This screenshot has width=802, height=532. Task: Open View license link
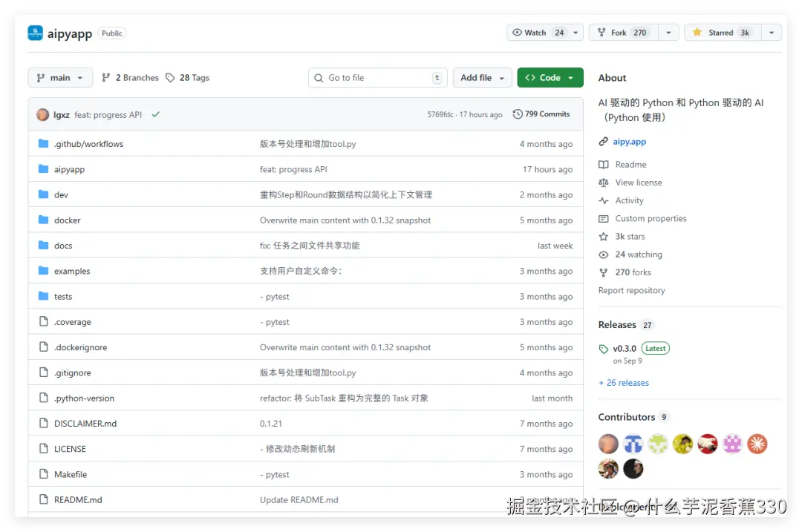pyautogui.click(x=639, y=183)
